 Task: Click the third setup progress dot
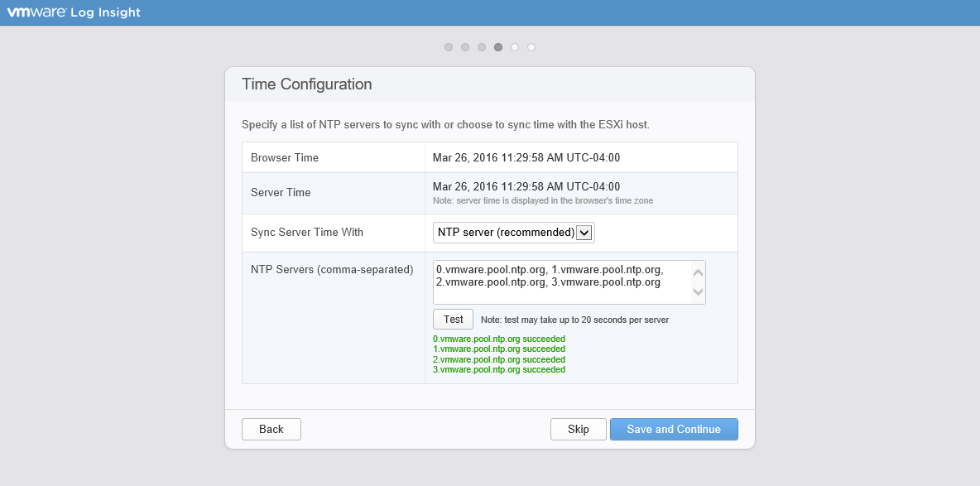pyautogui.click(x=482, y=47)
